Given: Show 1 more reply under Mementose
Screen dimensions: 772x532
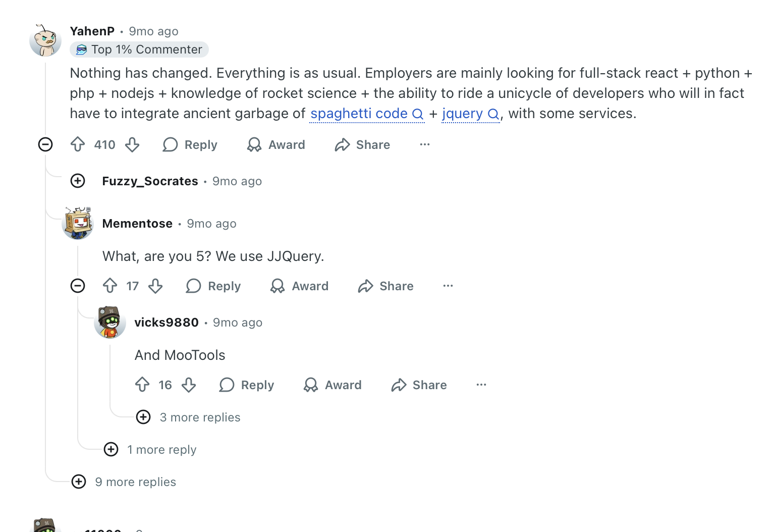Looking at the screenshot, I should coord(111,450).
